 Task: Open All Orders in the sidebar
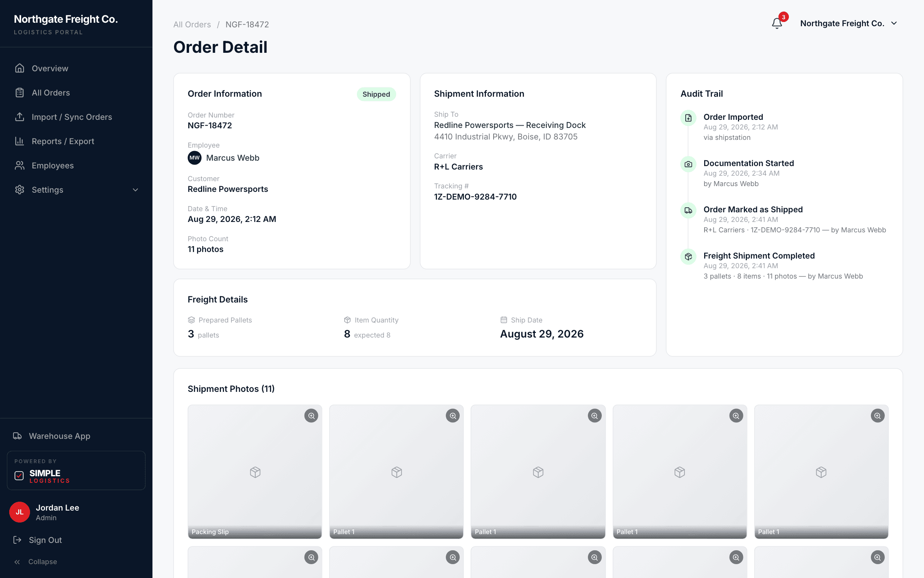[x=76, y=92]
